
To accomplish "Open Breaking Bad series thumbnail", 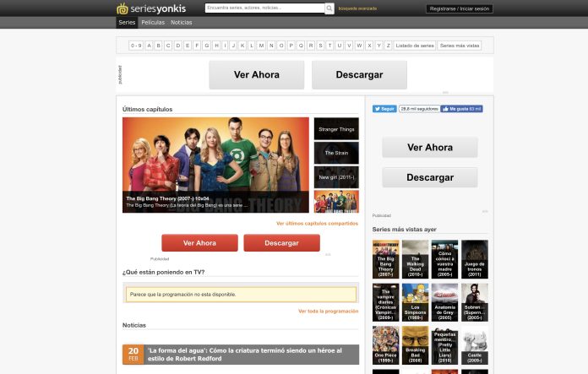I will [x=415, y=344].
